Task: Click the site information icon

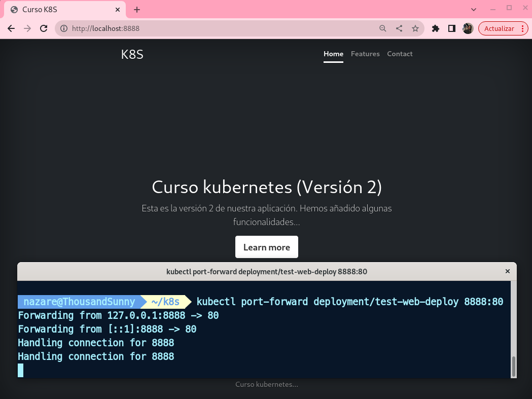Action: (64, 29)
